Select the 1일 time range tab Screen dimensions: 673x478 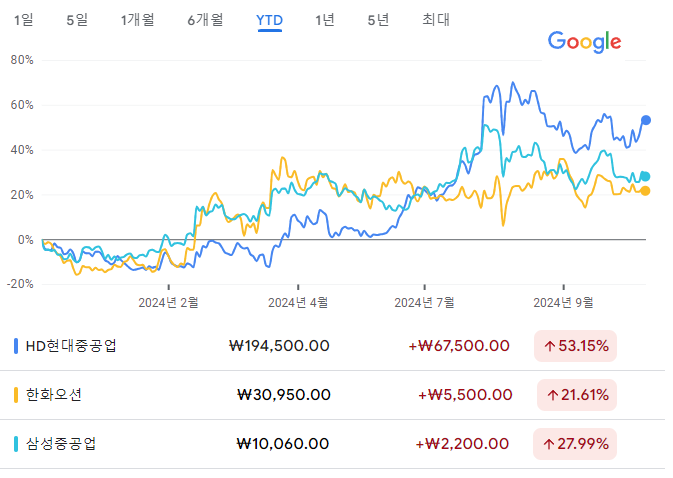pyautogui.click(x=23, y=20)
